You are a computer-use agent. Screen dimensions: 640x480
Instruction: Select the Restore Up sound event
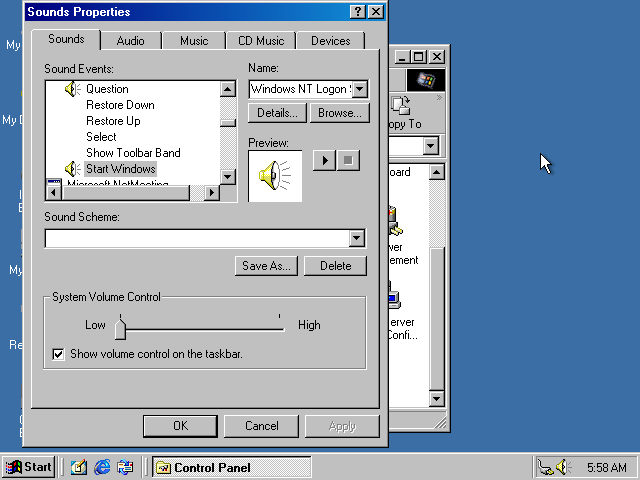click(113, 121)
